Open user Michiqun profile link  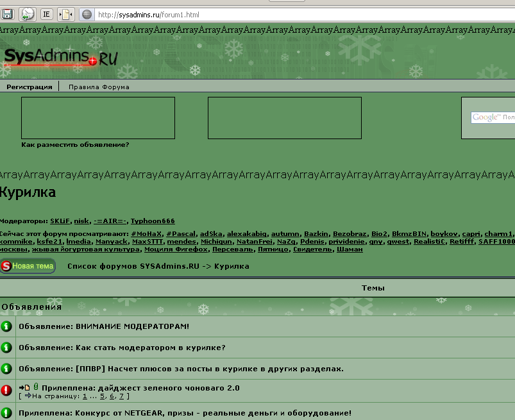pos(216,242)
